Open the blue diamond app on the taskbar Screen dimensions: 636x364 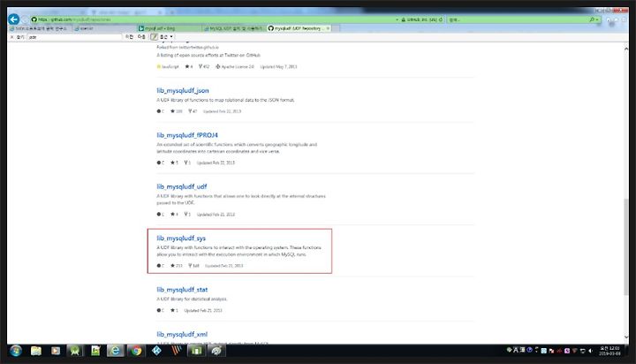[156, 351]
